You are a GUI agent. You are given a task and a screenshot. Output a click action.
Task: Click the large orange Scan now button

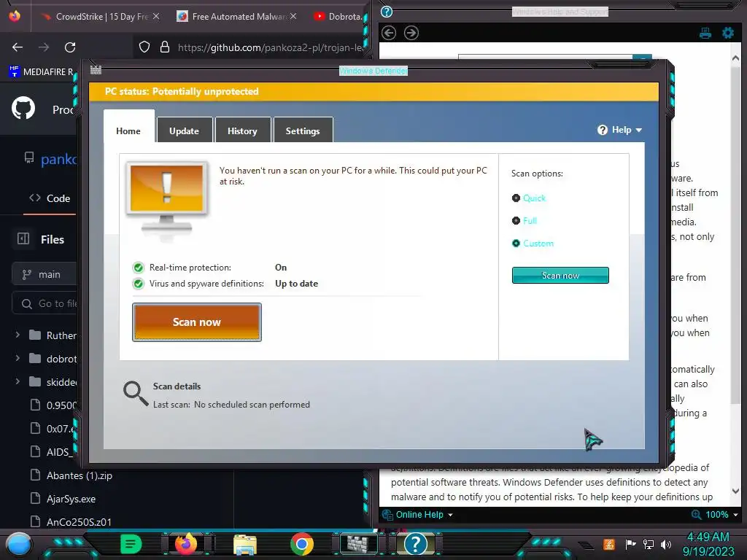[x=197, y=322]
